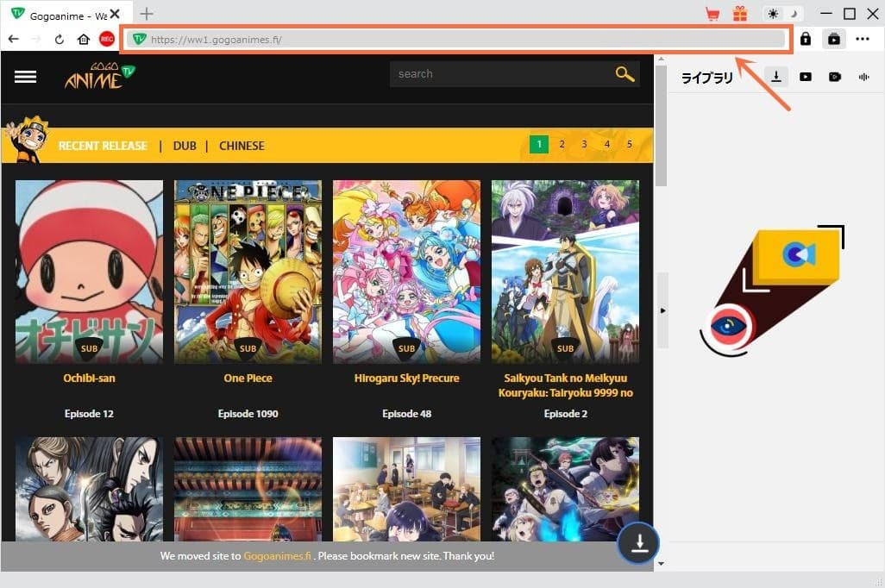885x588 pixels.
Task: Click the floating download arrow button
Action: pos(639,543)
